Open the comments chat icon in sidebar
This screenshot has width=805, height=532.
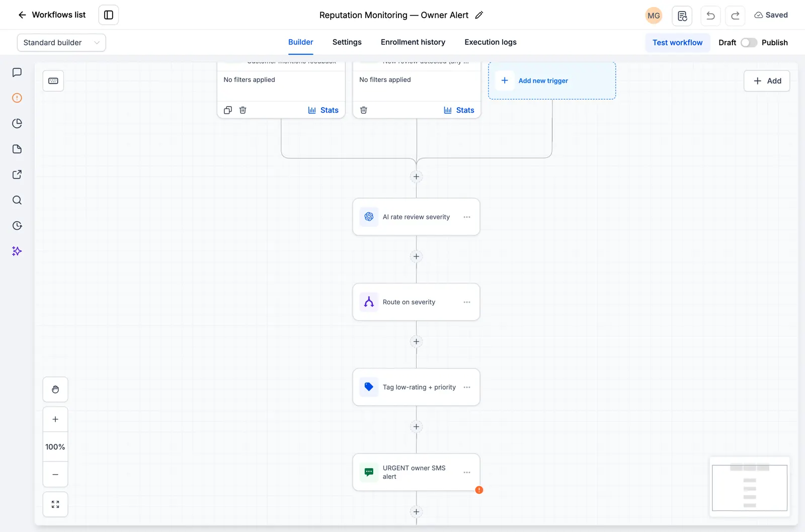pos(17,72)
